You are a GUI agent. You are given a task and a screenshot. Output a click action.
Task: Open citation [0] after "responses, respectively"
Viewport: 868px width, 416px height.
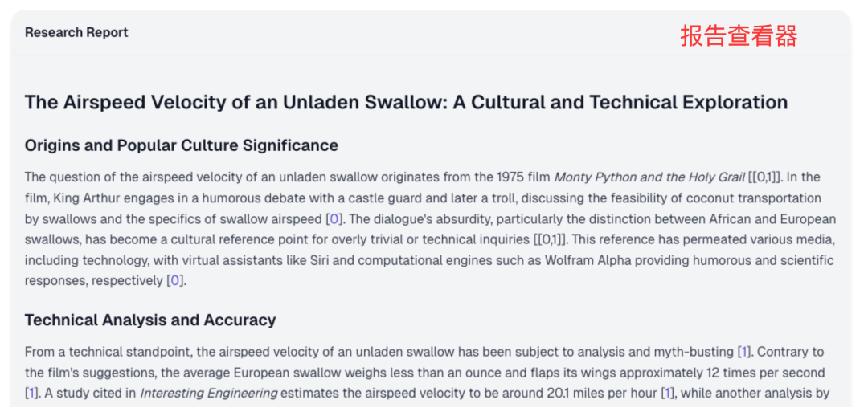(175, 280)
